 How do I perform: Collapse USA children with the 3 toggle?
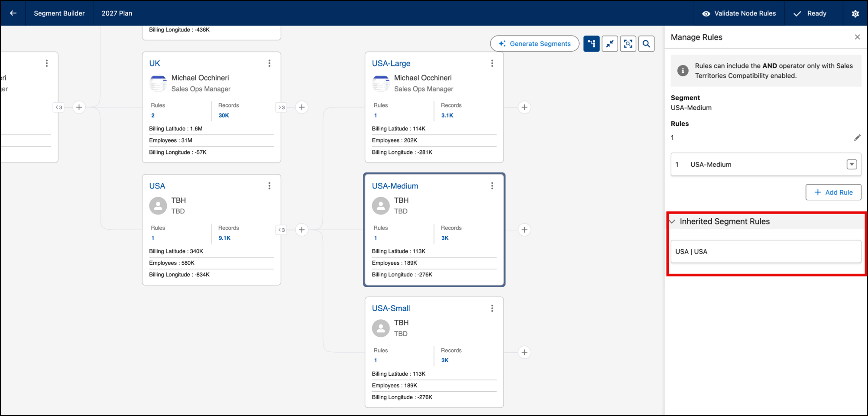[282, 230]
